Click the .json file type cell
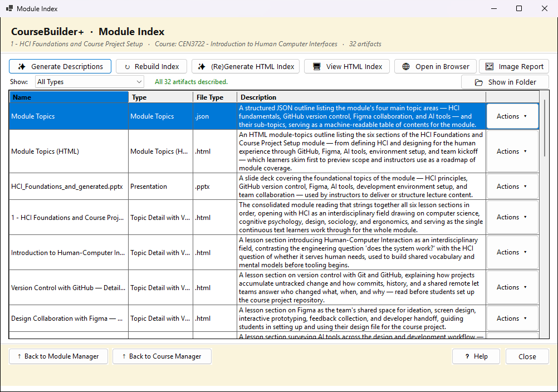Image resolution: width=558 pixels, height=392 pixels. pos(215,116)
